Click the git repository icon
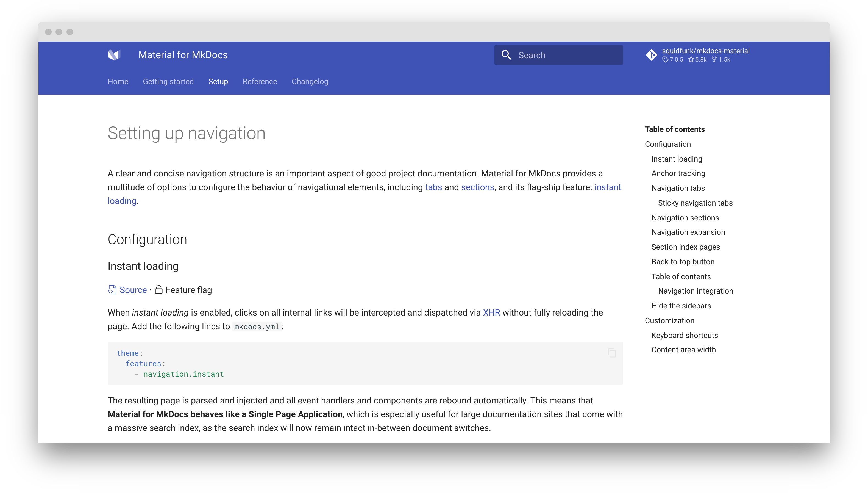 click(x=651, y=55)
